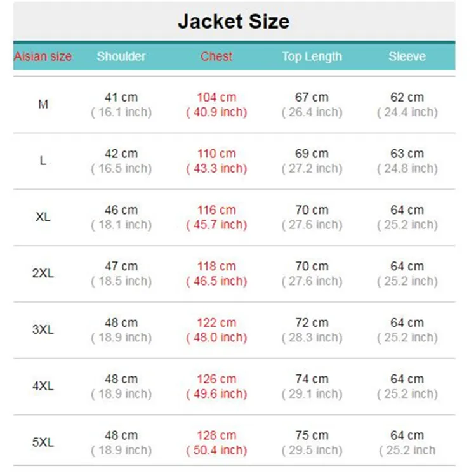Image resolution: width=476 pixels, height=476 pixels.
Task: Click the 104 cm chest value
Action: pyautogui.click(x=216, y=98)
